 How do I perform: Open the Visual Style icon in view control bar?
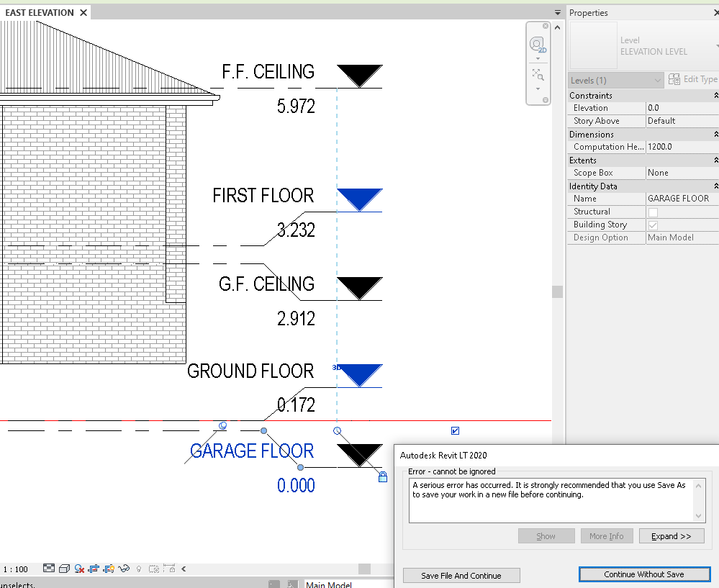click(x=64, y=569)
